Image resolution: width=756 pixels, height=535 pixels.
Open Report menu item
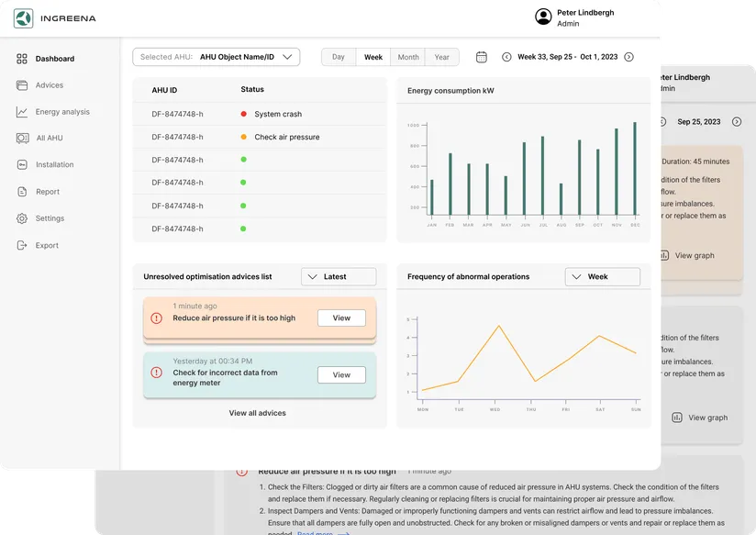point(48,192)
